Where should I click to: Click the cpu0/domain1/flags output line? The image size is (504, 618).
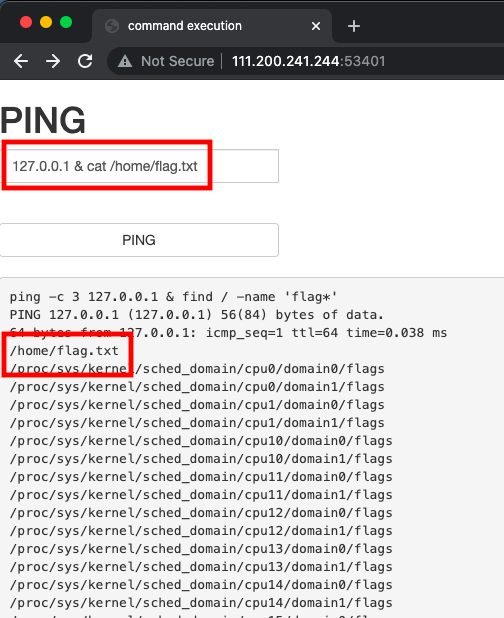point(197,387)
